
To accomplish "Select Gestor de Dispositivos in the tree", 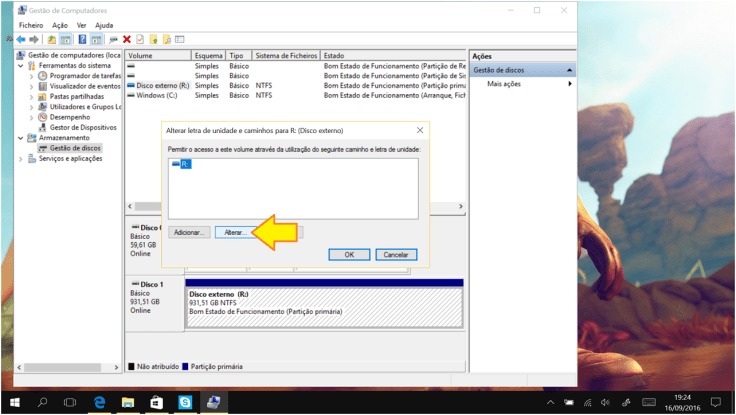I will pyautogui.click(x=83, y=127).
